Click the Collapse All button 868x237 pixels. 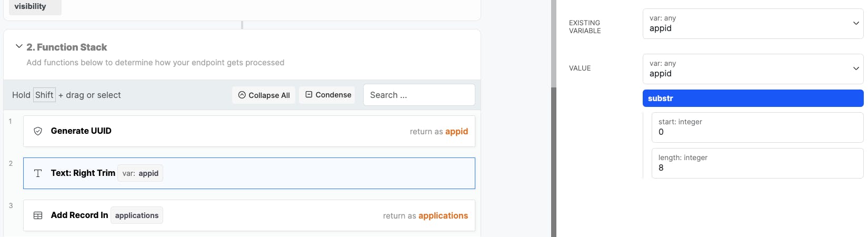click(x=264, y=95)
